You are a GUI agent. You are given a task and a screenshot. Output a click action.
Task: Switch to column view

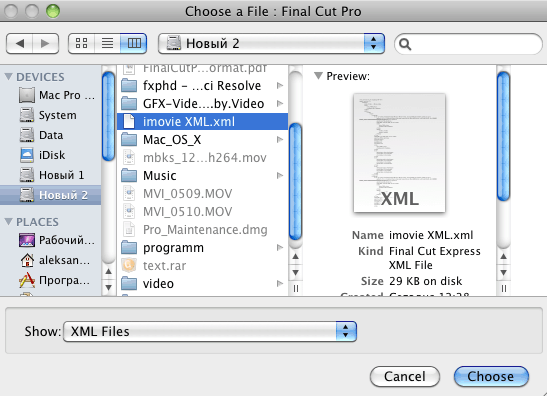(134, 44)
